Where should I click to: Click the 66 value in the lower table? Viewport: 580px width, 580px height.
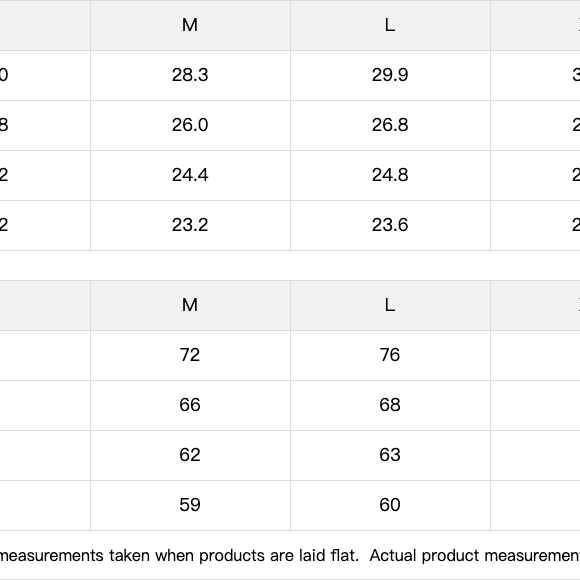(x=190, y=405)
